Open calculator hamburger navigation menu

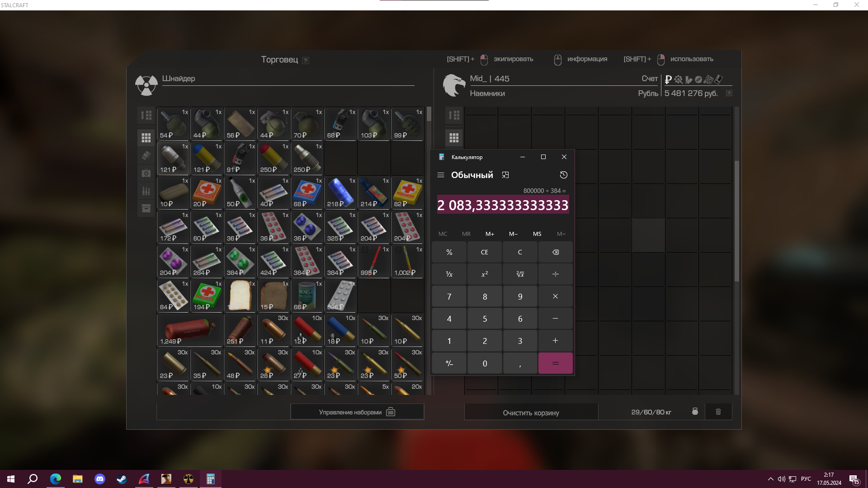point(441,175)
